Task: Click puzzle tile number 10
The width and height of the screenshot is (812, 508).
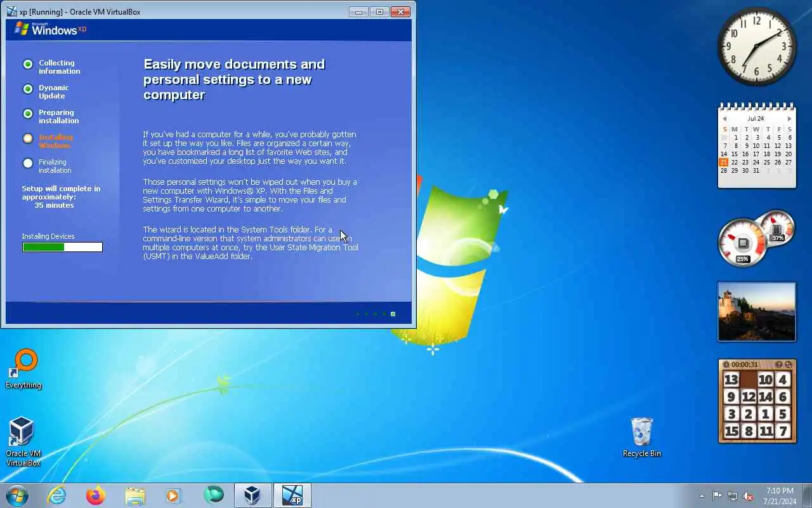Action: (x=766, y=380)
